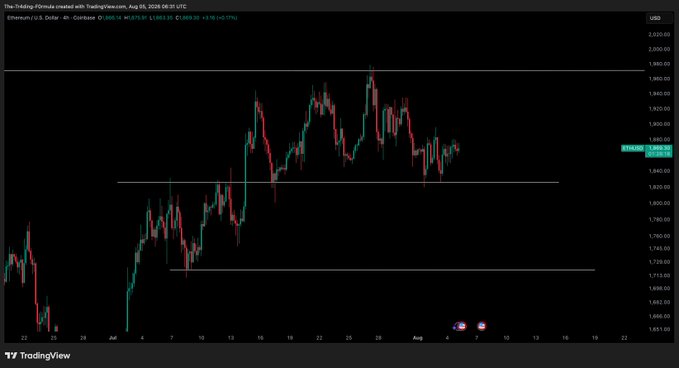Click the 1,800.00 price axis label
The height and width of the screenshot is (368, 679).
tap(659, 203)
